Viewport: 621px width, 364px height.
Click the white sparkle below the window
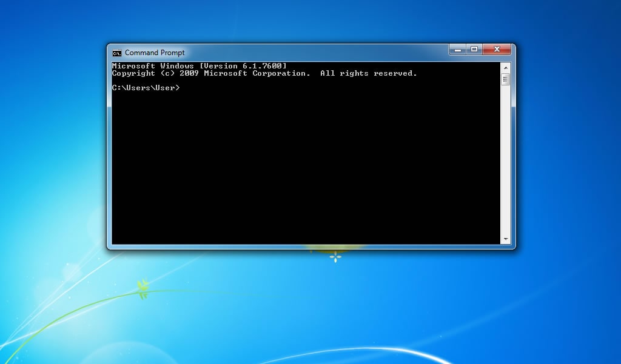pos(335,257)
